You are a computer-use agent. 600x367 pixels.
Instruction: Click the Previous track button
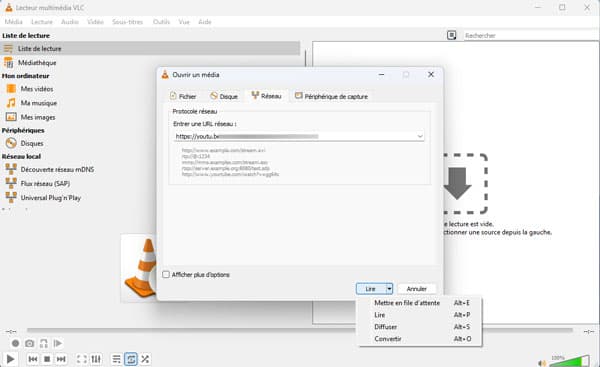tap(33, 359)
